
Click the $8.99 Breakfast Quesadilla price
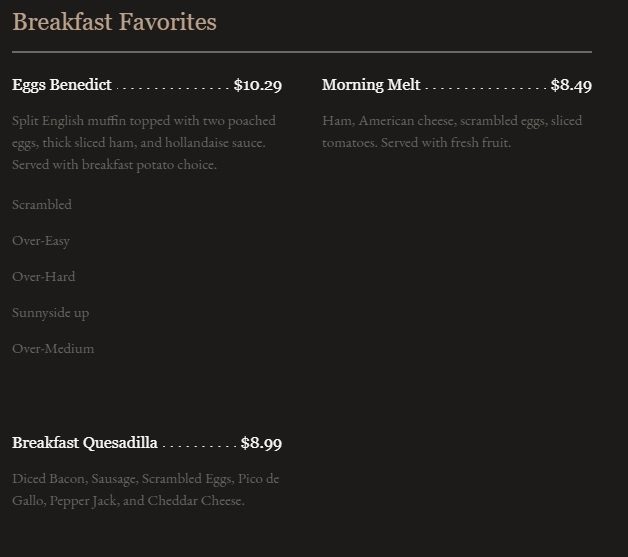coord(261,443)
